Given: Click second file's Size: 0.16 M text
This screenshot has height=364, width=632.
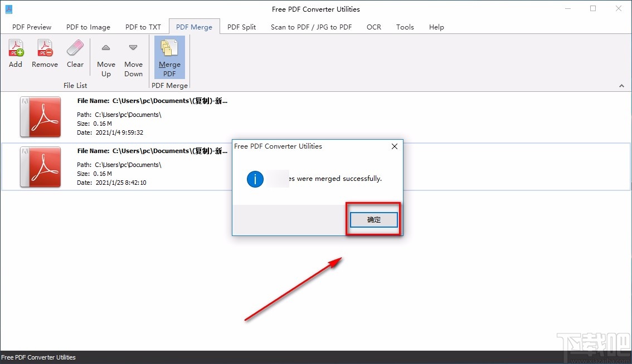Looking at the screenshot, I should 95,174.
